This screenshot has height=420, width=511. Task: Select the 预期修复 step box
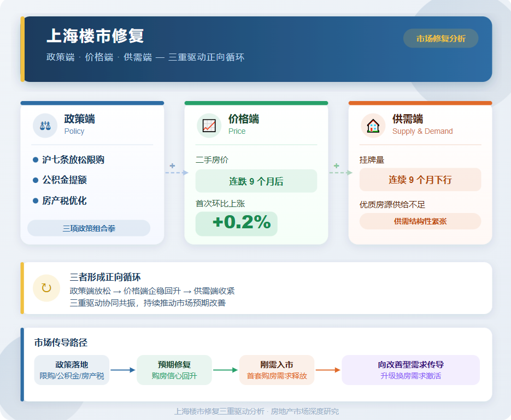tap(174, 370)
